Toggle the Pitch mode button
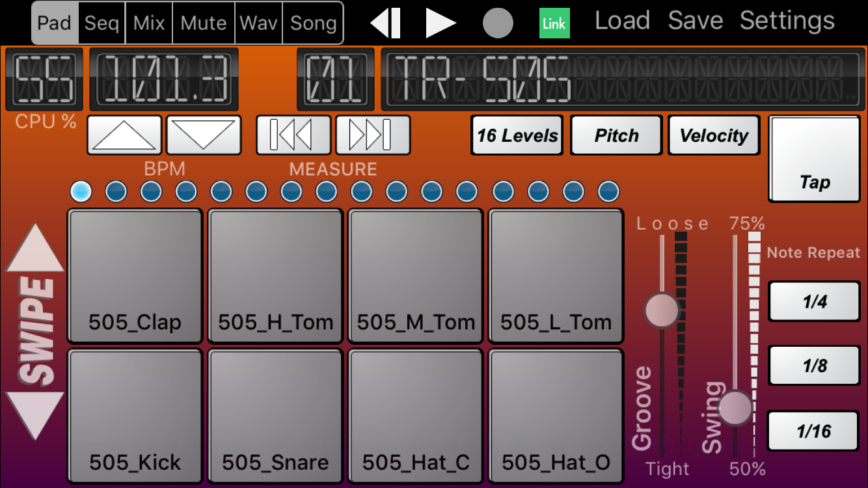This screenshot has width=868, height=488. (x=616, y=135)
